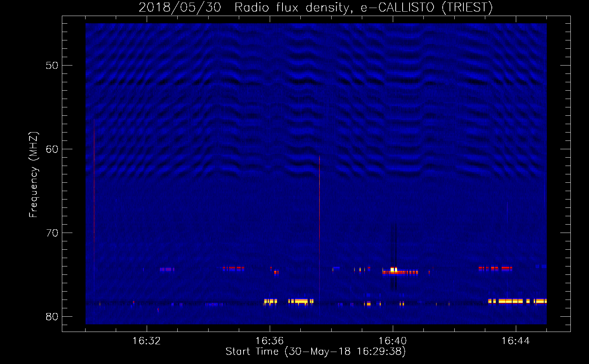Click the '16:44' time tick label

tap(516, 341)
